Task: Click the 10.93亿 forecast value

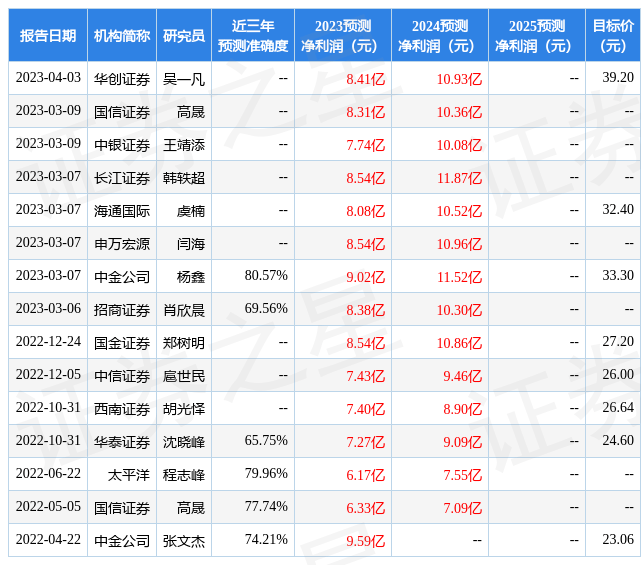Action: [x=459, y=78]
